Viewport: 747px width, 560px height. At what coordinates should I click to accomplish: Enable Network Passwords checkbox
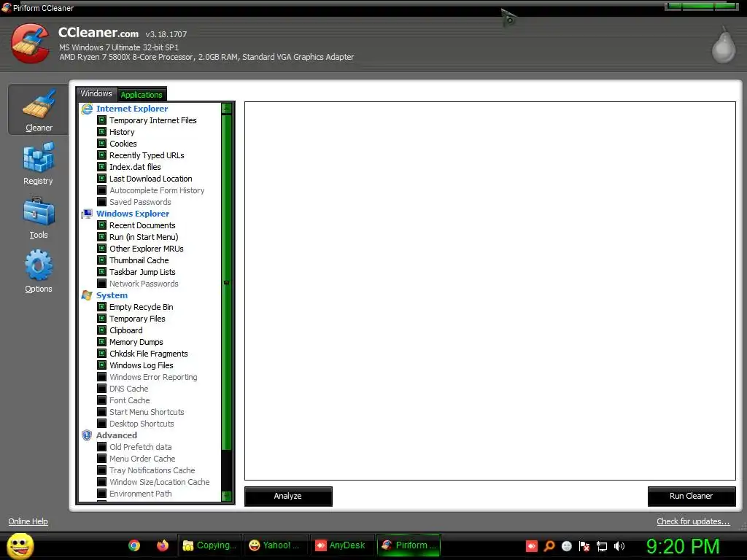click(x=101, y=284)
